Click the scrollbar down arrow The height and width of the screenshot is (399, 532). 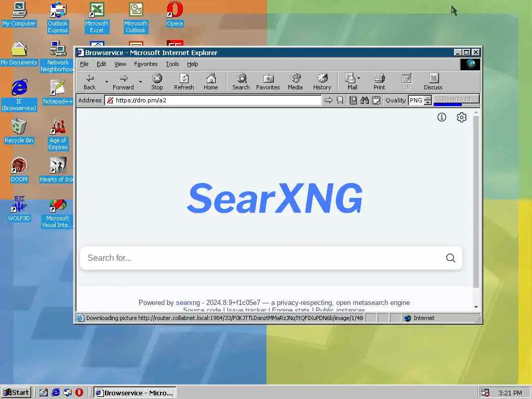click(x=476, y=307)
